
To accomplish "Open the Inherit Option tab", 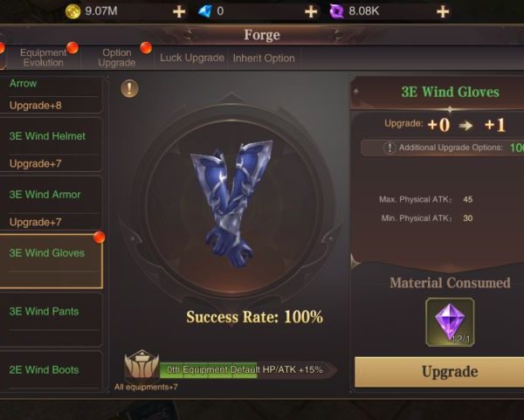I will [264, 59].
